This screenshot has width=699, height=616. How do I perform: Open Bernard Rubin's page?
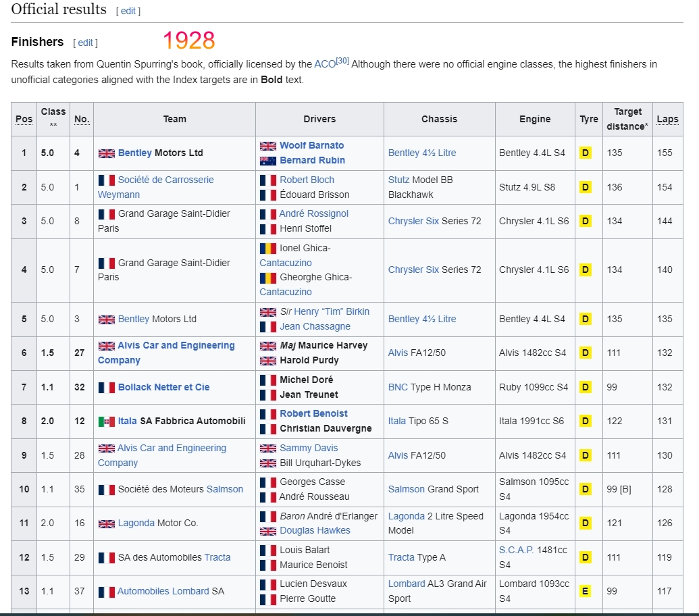[312, 161]
